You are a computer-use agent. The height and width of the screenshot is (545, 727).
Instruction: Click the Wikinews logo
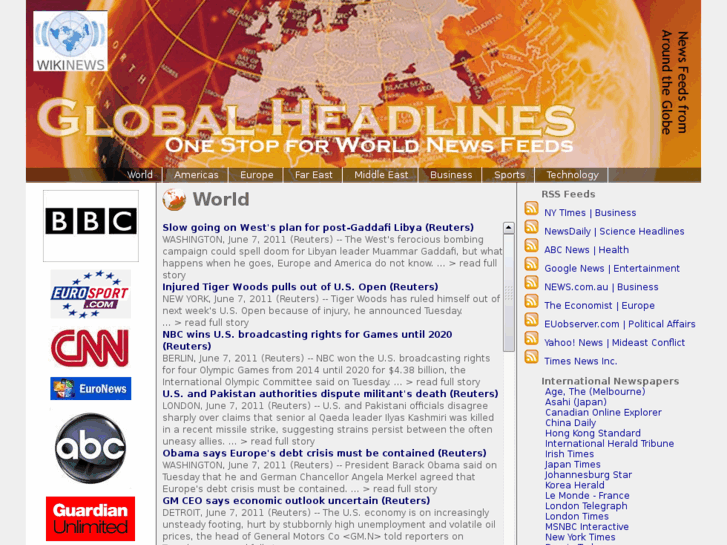pos(70,41)
